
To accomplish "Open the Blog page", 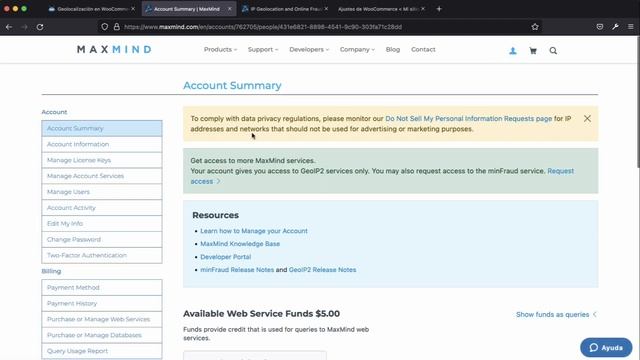I will [x=393, y=49].
